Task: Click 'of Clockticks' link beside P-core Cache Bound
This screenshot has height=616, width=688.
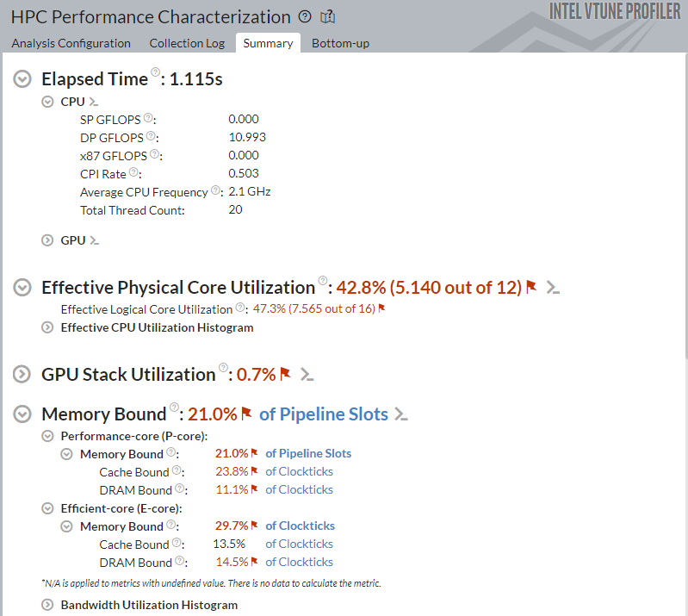Action: point(299,471)
